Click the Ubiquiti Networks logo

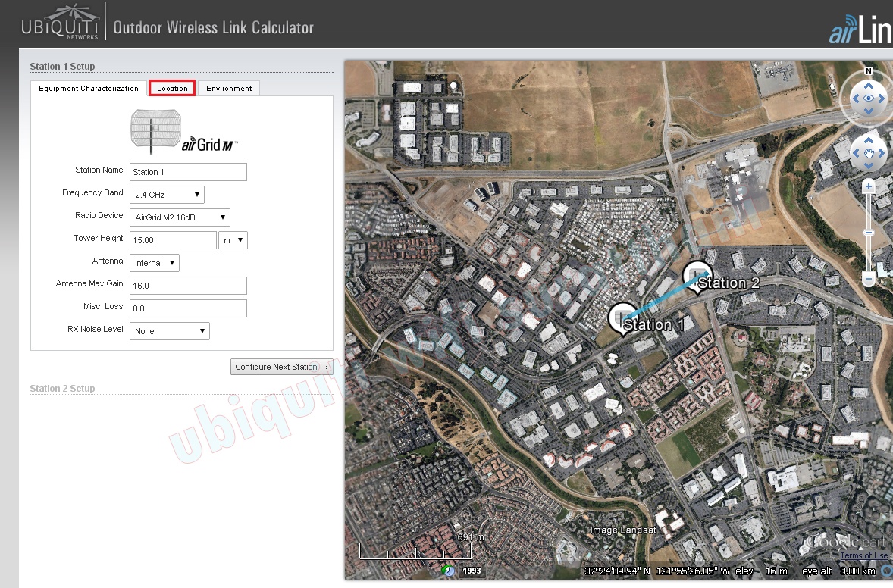point(60,23)
